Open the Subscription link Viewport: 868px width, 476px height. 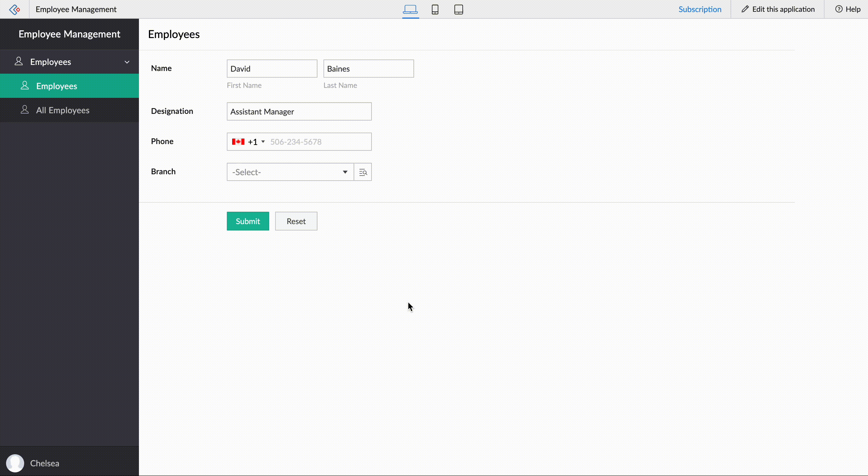pos(699,9)
